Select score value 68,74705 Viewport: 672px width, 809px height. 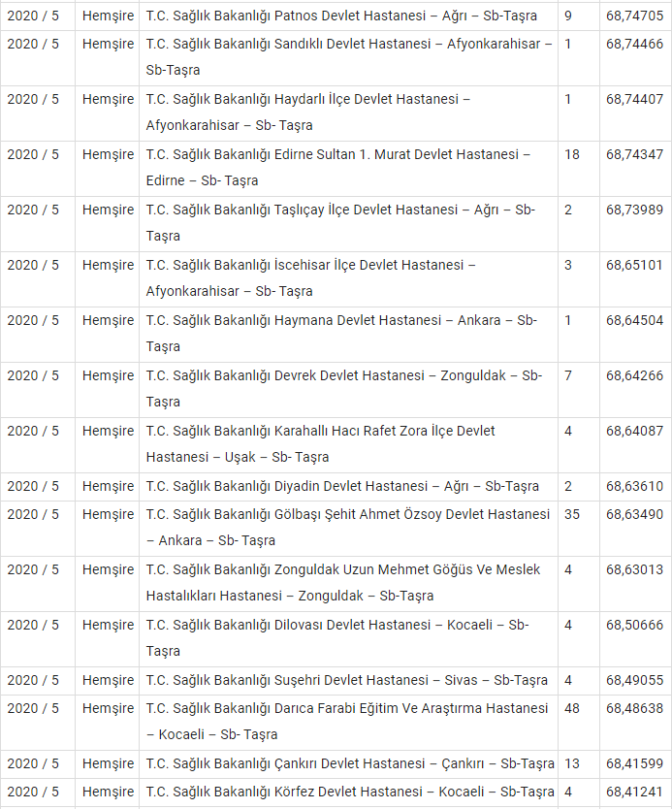pos(634,16)
